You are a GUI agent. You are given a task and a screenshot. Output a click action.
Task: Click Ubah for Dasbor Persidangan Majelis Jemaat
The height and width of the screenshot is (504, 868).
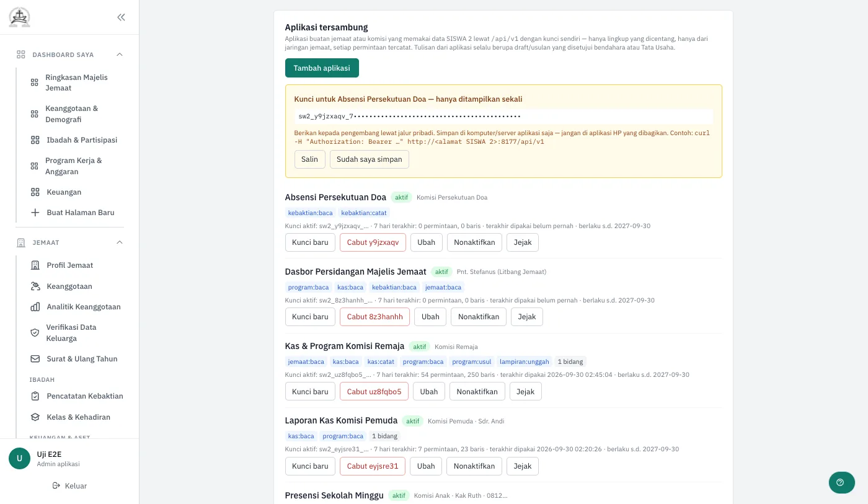[430, 317]
